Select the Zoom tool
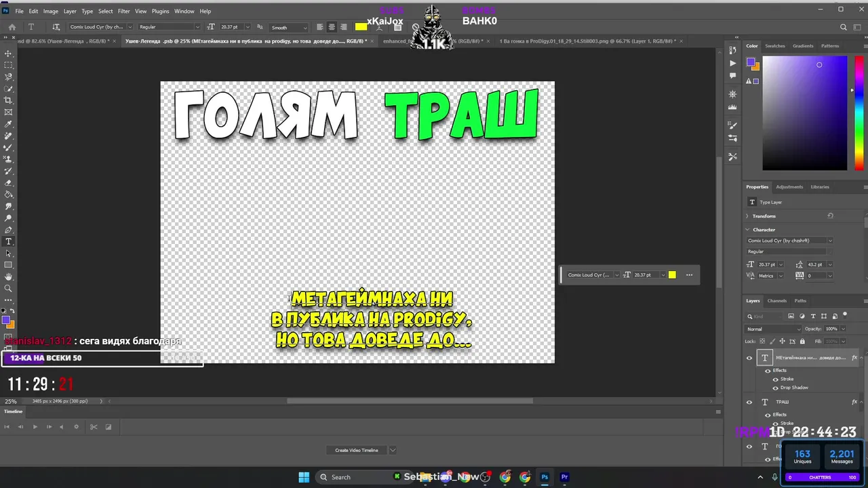 click(8, 288)
